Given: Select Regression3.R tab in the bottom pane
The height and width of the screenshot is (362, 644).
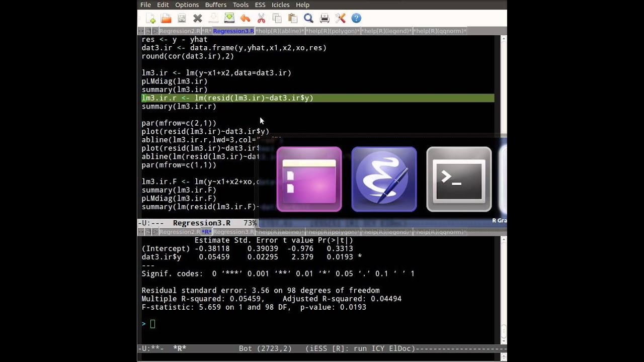Looking at the screenshot, I should pos(233,232).
